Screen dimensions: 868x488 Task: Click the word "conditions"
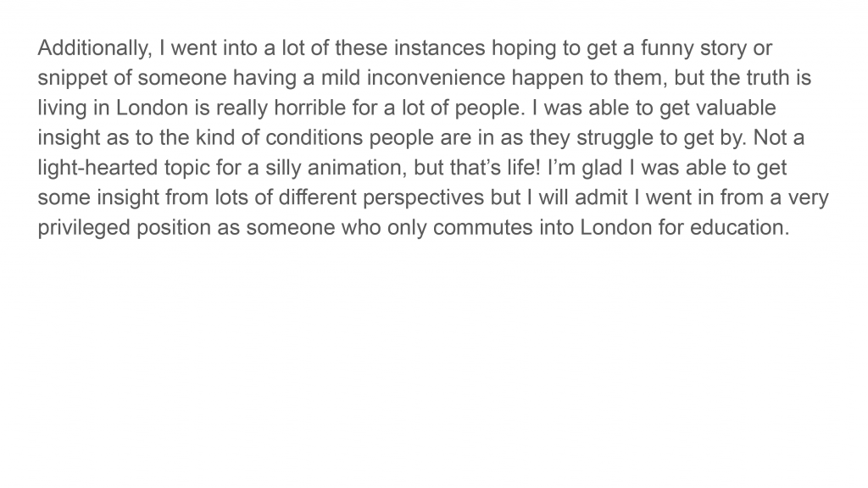[x=314, y=138]
